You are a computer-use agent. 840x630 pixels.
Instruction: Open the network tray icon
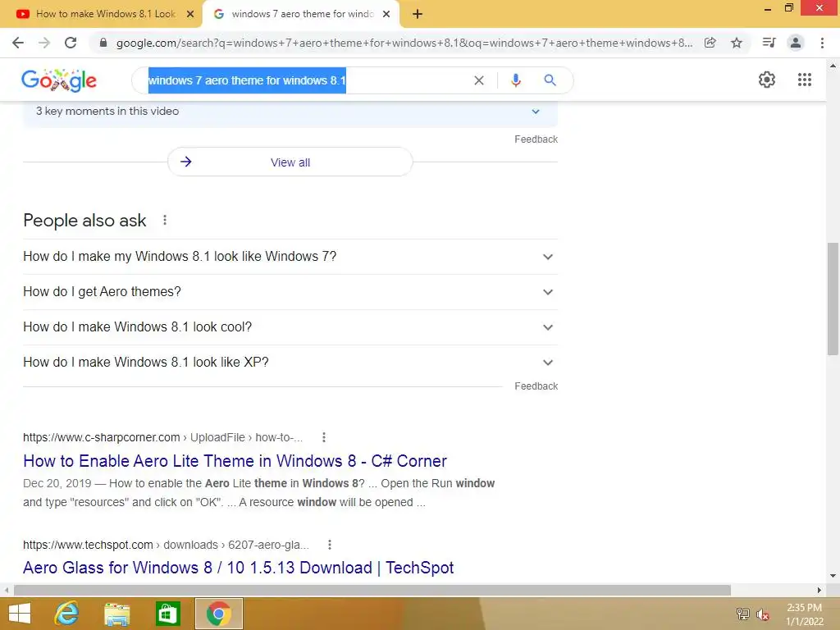coord(742,614)
